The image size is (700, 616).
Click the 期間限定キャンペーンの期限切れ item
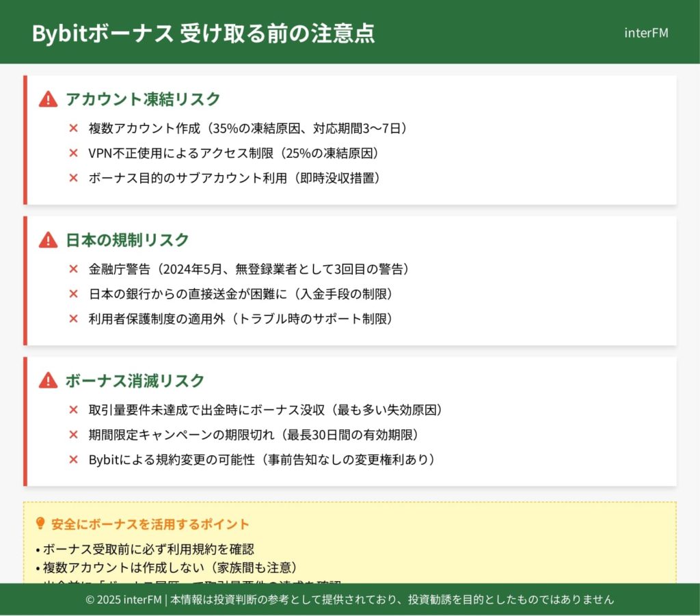(x=253, y=435)
